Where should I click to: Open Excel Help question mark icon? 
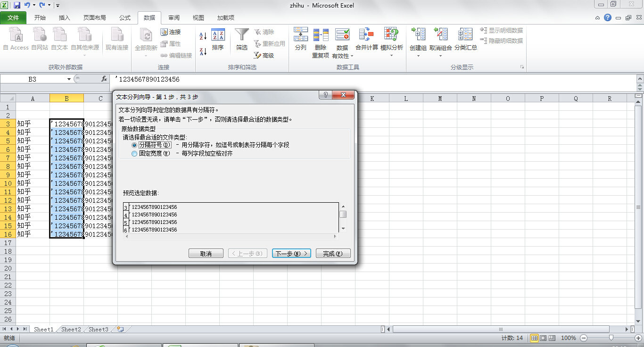[608, 17]
